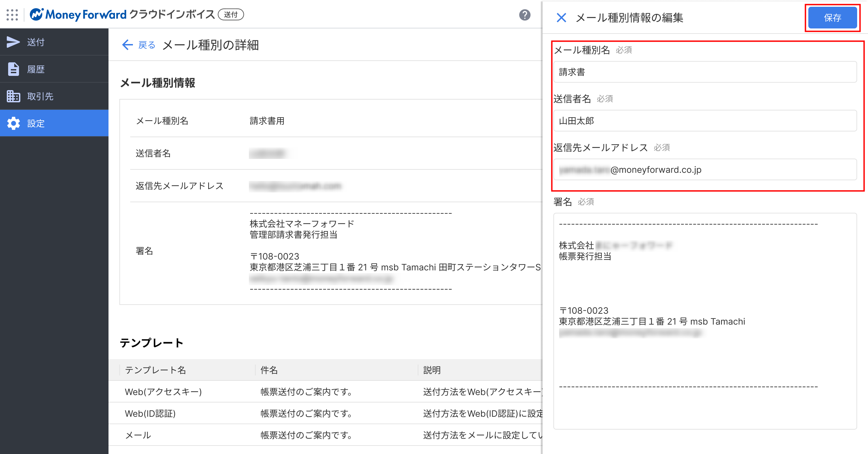Open the help question mark icon

[x=525, y=15]
